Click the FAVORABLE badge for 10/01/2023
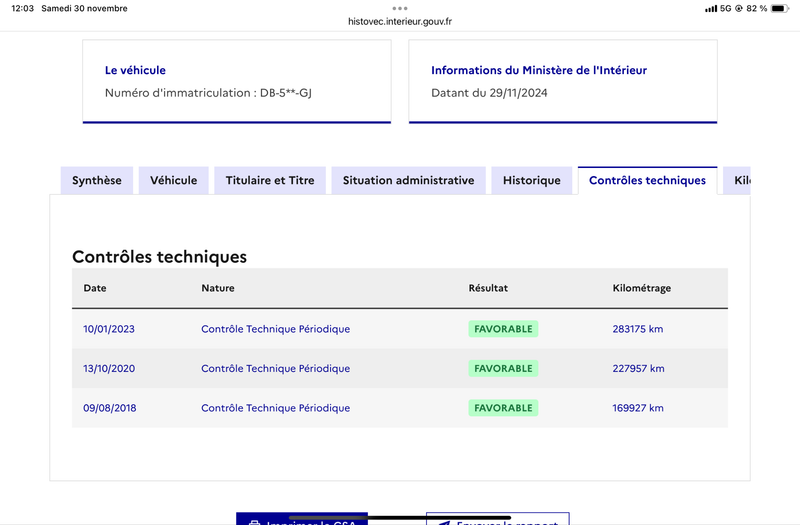Image resolution: width=800 pixels, height=525 pixels. pos(503,329)
